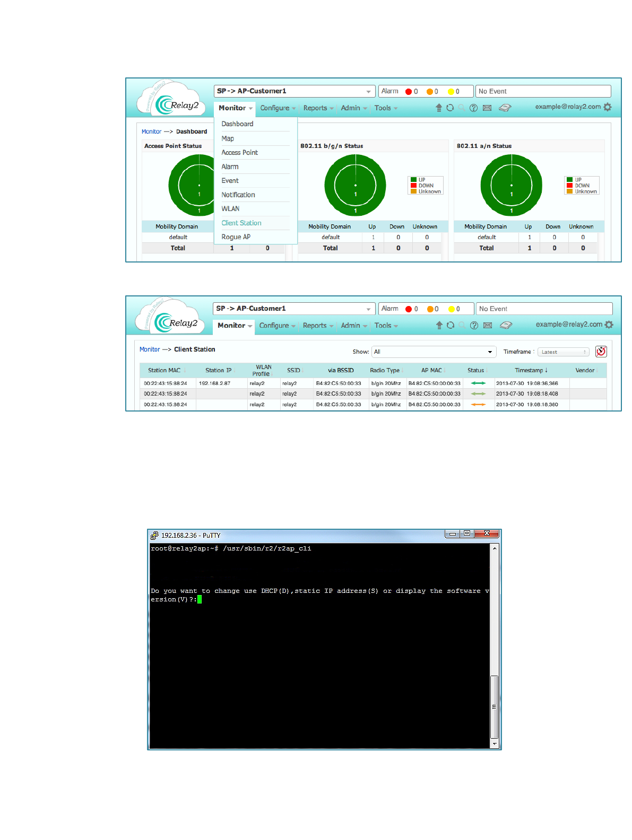Click the green UP legend swatch in b/g/n chart
Viewport: 632px width, 840px height.
pyautogui.click(x=413, y=180)
